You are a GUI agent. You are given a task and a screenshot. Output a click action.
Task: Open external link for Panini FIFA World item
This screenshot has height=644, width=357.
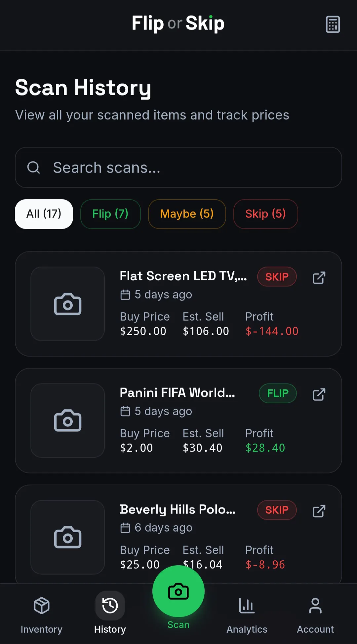pyautogui.click(x=319, y=394)
